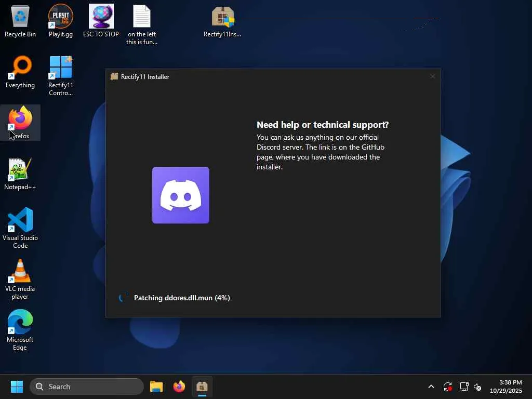
Task: Click the muted volume tray icon
Action: 477,387
